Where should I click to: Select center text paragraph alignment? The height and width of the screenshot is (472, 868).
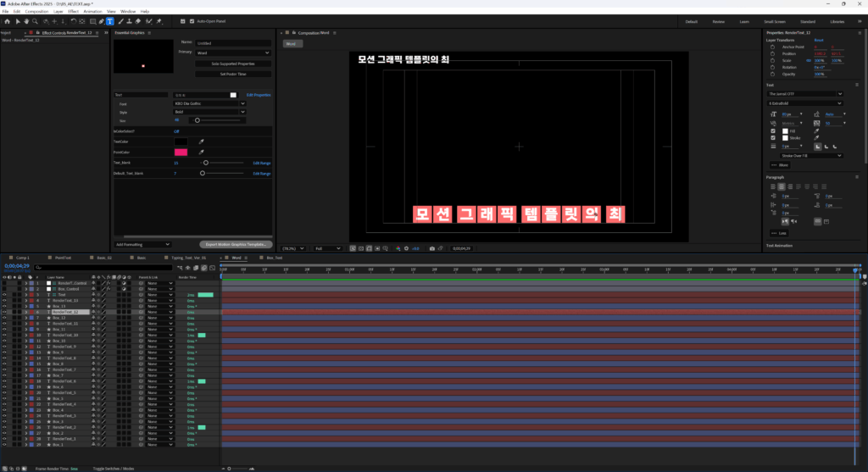tap(782, 186)
